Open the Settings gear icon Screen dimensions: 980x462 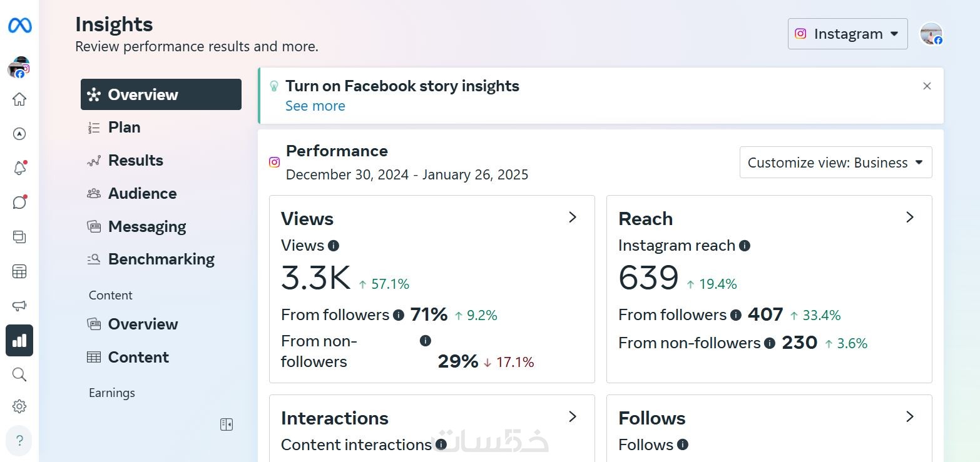tap(19, 406)
